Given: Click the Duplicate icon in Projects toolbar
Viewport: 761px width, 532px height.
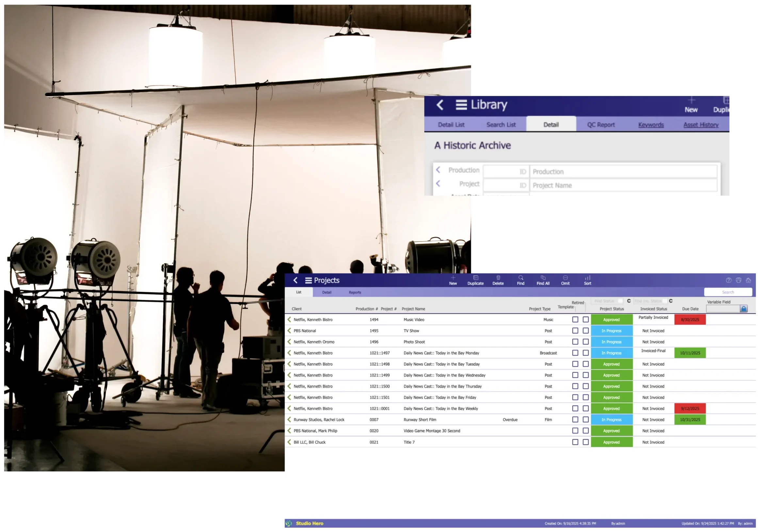Looking at the screenshot, I should pyautogui.click(x=476, y=278).
